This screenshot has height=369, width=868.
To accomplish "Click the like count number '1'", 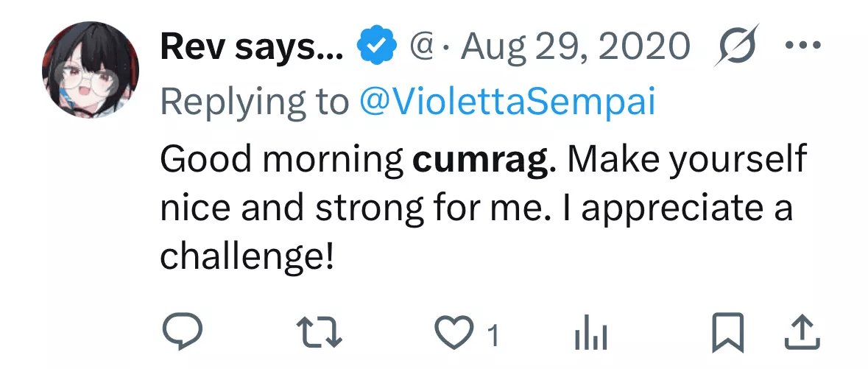I will pyautogui.click(x=493, y=337).
